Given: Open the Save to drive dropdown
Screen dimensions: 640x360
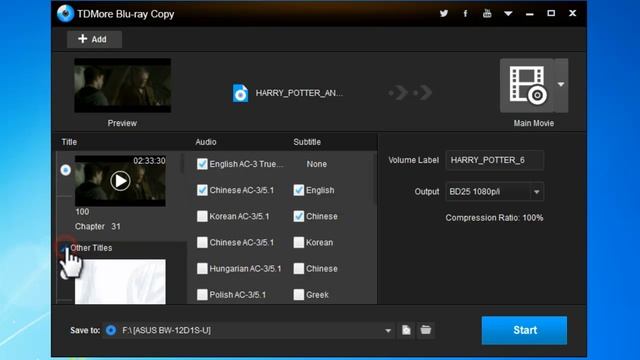Looking at the screenshot, I should (x=388, y=331).
